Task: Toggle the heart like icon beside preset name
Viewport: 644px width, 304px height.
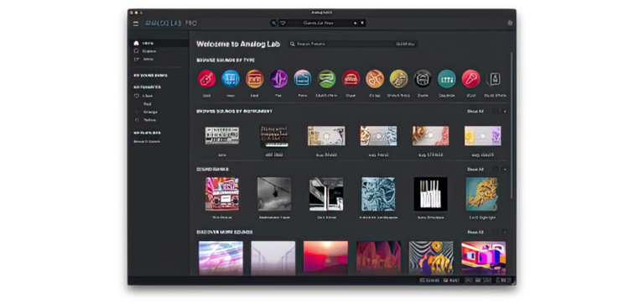Action: click(x=283, y=23)
